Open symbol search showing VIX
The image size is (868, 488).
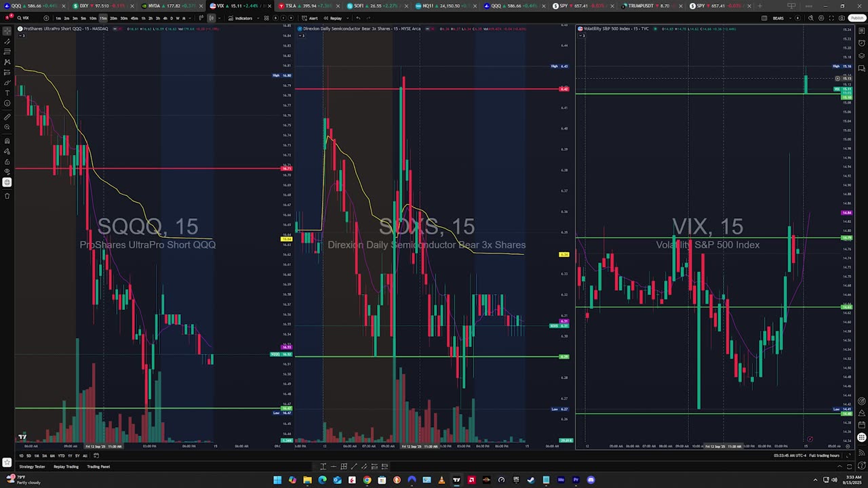[24, 18]
